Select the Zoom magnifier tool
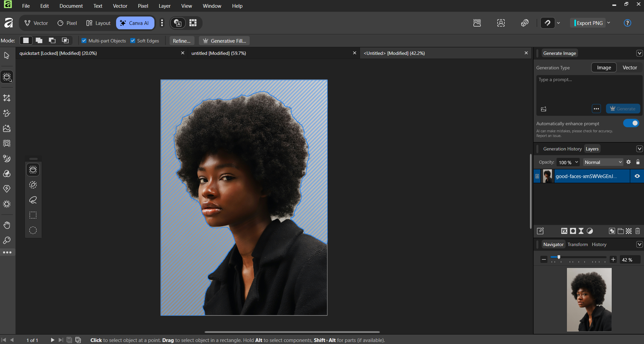Screen dimensions: 644x344 click(7, 240)
